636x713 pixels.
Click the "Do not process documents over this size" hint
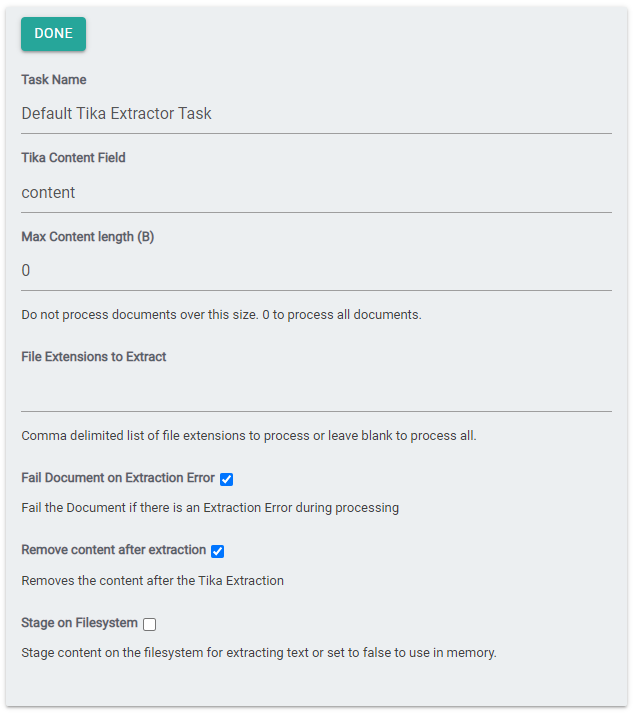221,315
